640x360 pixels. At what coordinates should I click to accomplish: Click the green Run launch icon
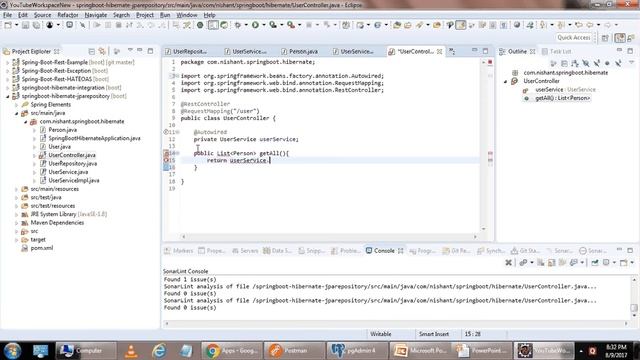255,25
